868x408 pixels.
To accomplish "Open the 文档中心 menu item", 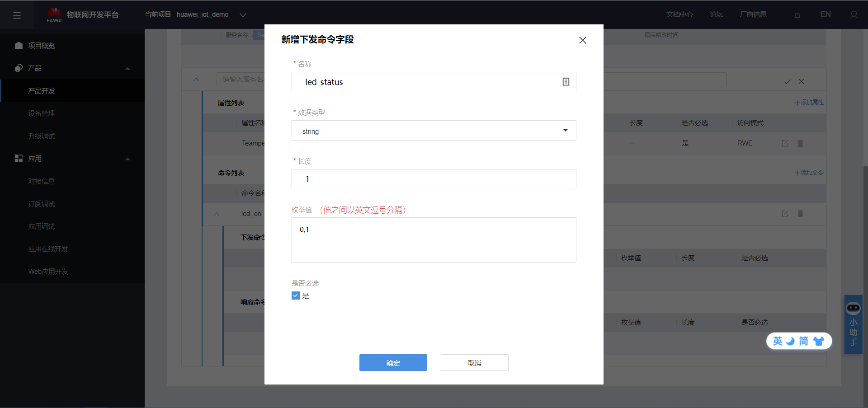I will pos(679,14).
